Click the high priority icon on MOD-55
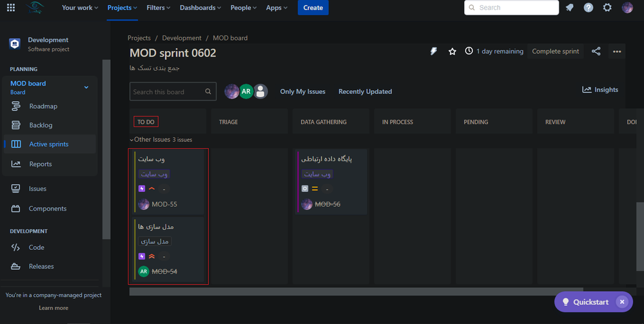This screenshot has height=324, width=644. click(x=151, y=189)
